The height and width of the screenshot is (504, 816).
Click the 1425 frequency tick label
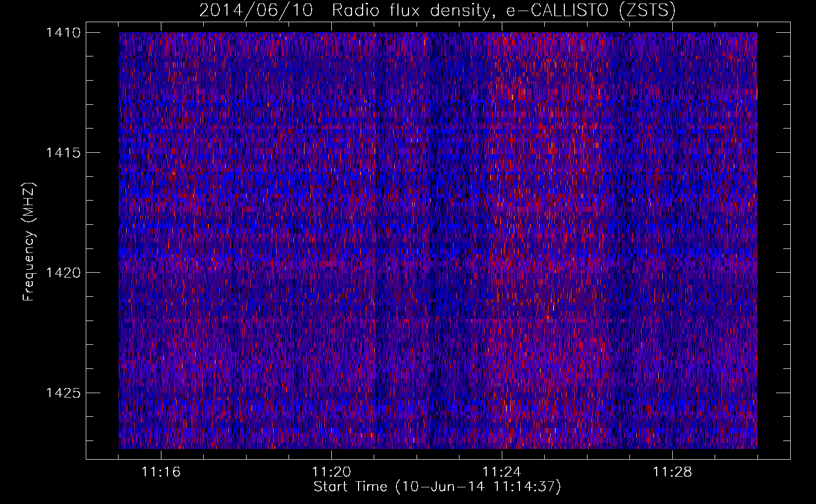coord(63,393)
